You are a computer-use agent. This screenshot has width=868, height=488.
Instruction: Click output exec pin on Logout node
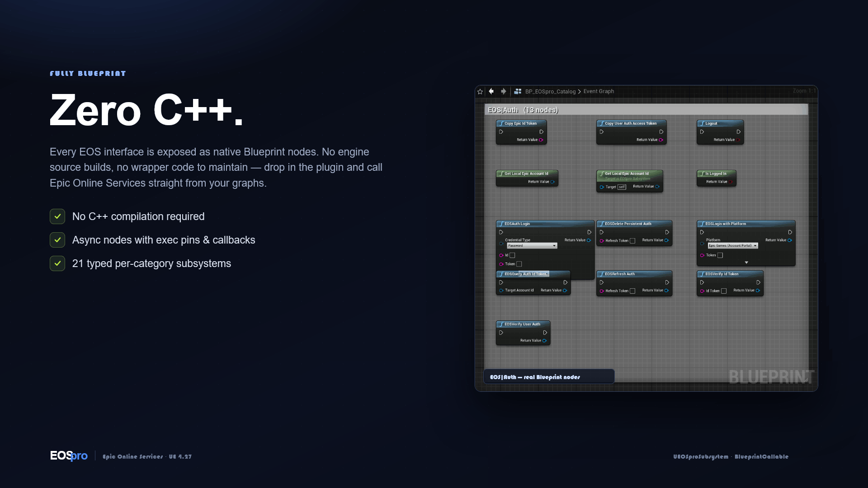(x=738, y=132)
